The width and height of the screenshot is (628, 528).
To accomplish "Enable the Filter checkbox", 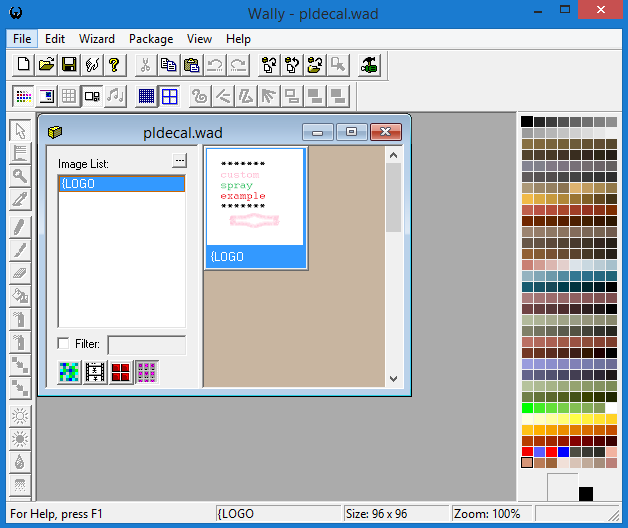I will (63, 343).
